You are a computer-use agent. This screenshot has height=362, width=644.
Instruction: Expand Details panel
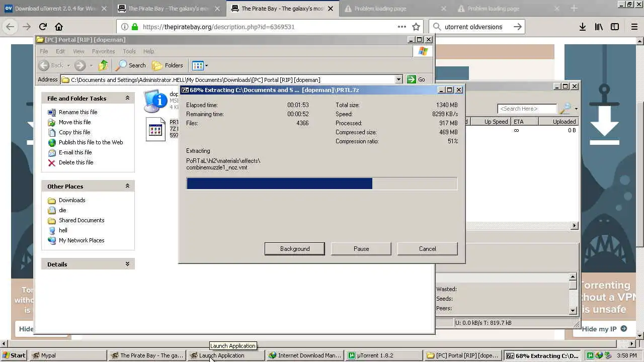[x=127, y=264]
